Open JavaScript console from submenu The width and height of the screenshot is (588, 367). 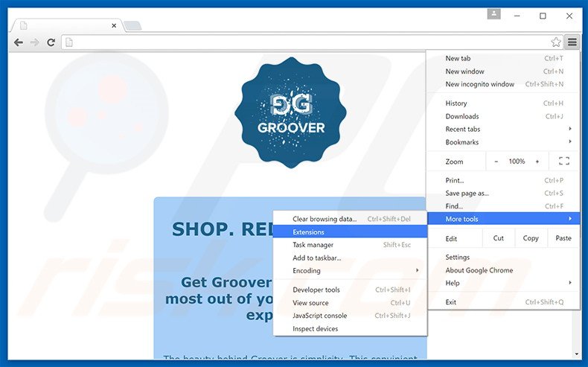tap(351, 316)
